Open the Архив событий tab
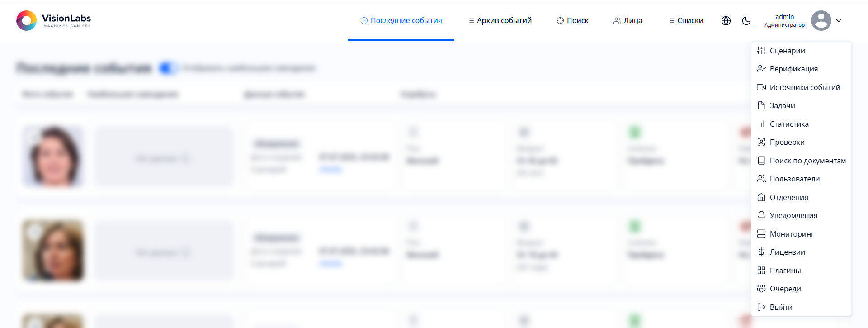The height and width of the screenshot is (328, 868). pyautogui.click(x=500, y=21)
